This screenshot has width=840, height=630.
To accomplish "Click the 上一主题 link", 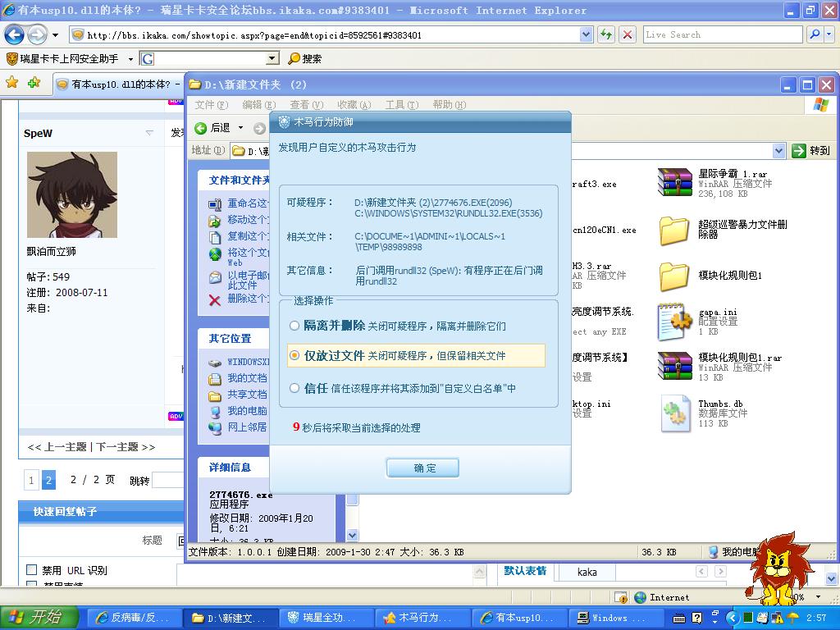I will [66, 447].
